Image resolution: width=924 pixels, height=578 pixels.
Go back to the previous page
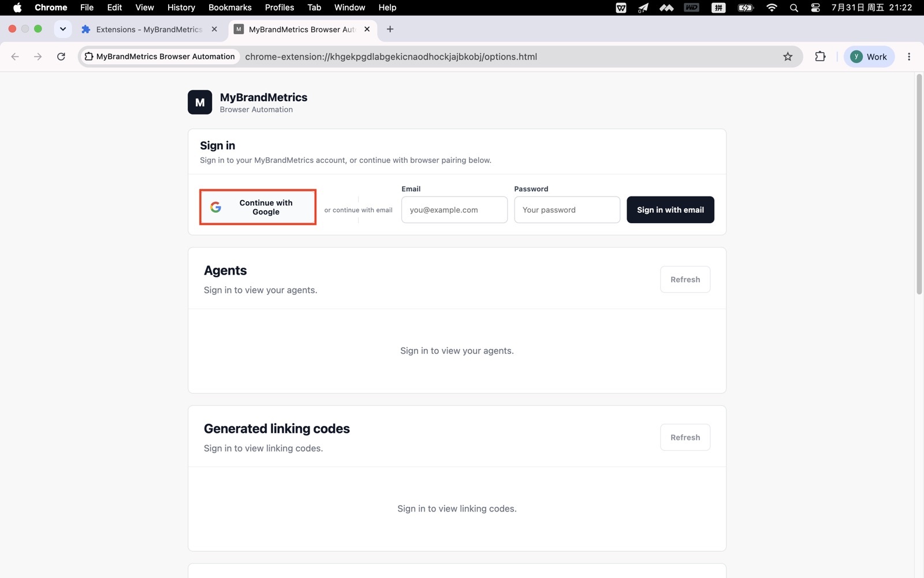[x=15, y=57]
